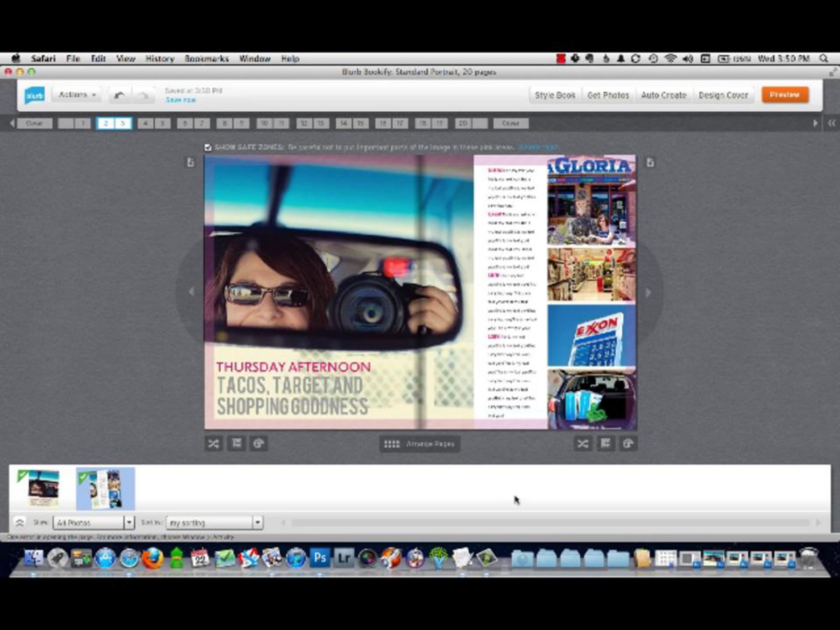Viewport: 840px width, 630px height.
Task: Click the undo arrow in toolbar
Action: 120,95
